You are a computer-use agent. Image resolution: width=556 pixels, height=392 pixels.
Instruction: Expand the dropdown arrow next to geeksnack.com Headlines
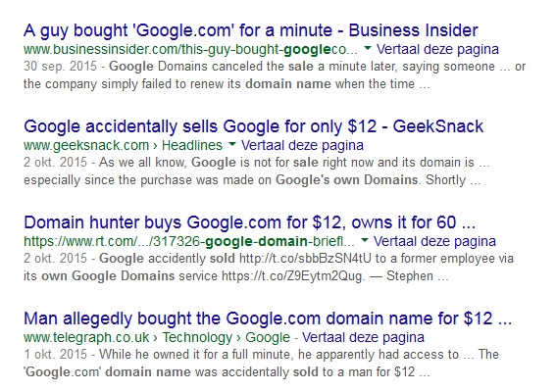[232, 144]
